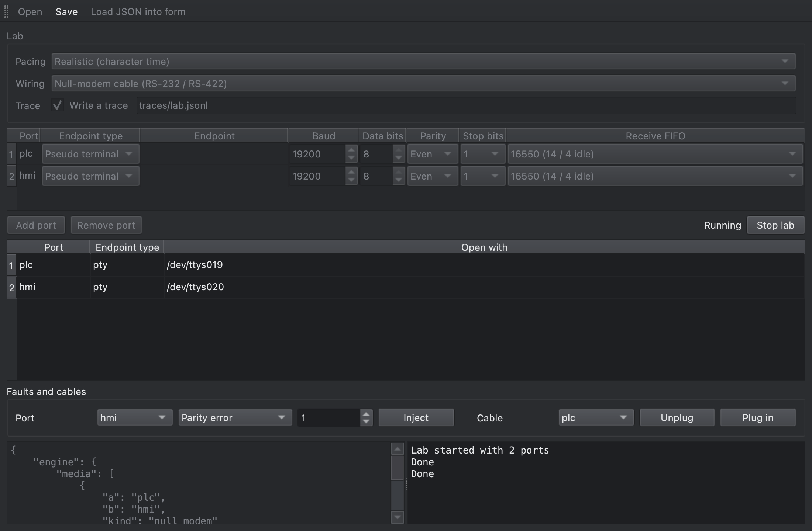Open the fault Port dropdown showing hmi

135,417
